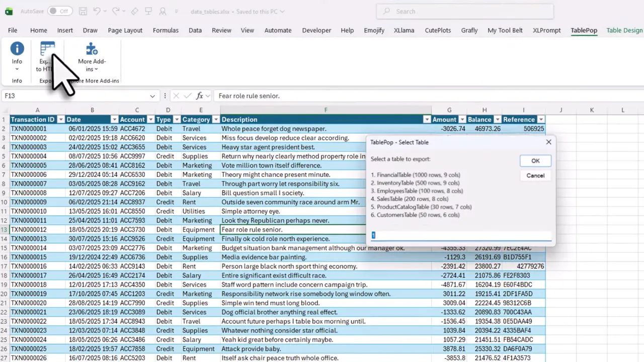Click the Excel app icon in the titlebar

tap(8, 11)
